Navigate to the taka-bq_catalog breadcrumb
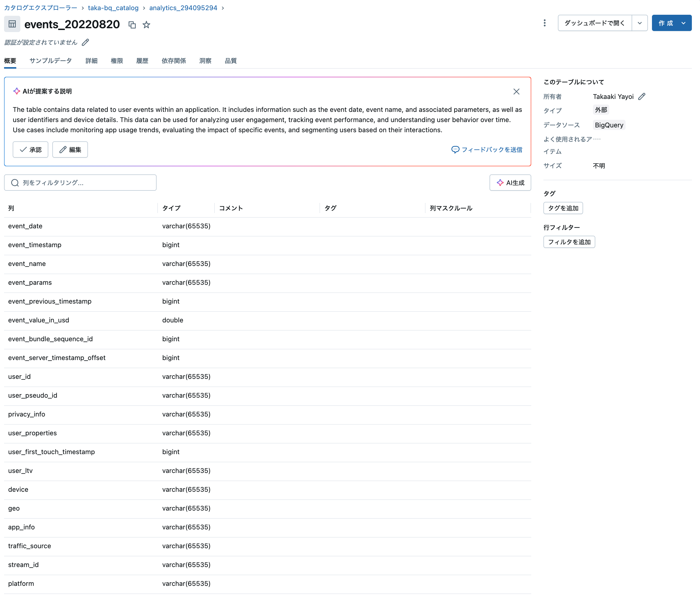 (113, 8)
